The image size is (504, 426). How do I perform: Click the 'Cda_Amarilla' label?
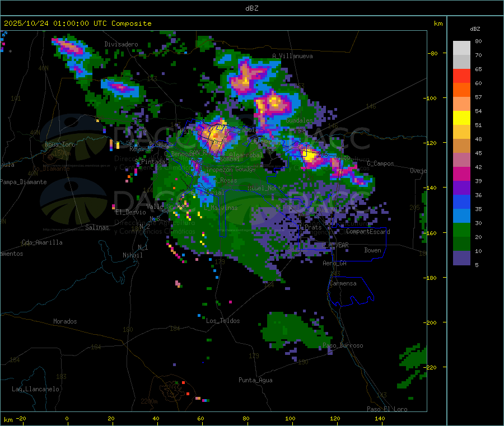pyautogui.click(x=42, y=242)
